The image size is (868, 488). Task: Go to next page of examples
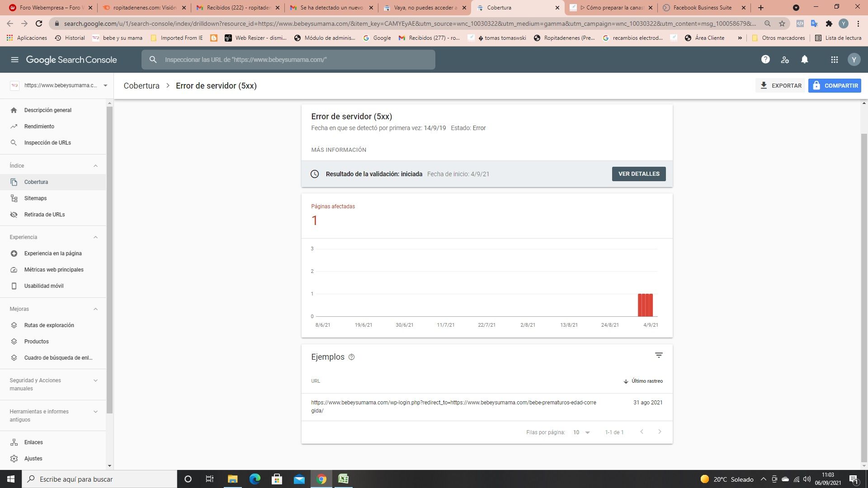660,432
